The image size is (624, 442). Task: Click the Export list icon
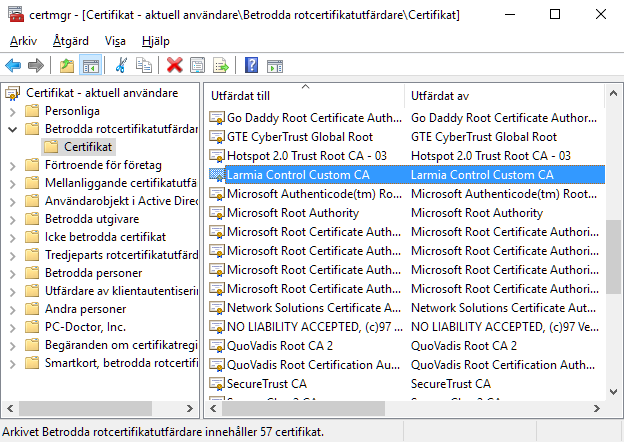(x=220, y=65)
